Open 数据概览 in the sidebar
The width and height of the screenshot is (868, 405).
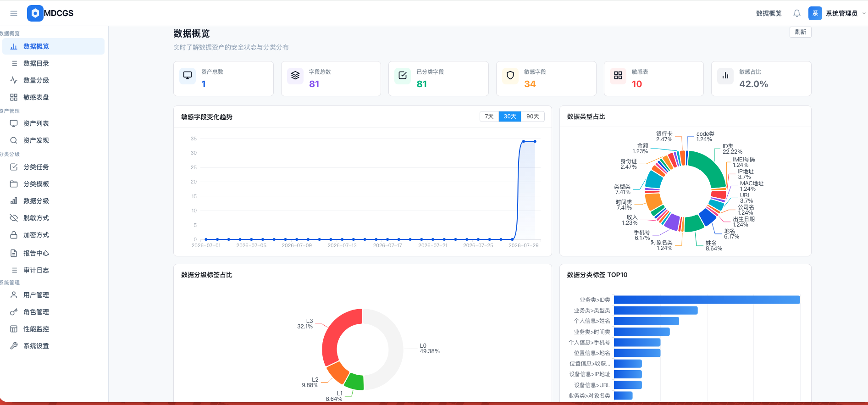(54, 46)
